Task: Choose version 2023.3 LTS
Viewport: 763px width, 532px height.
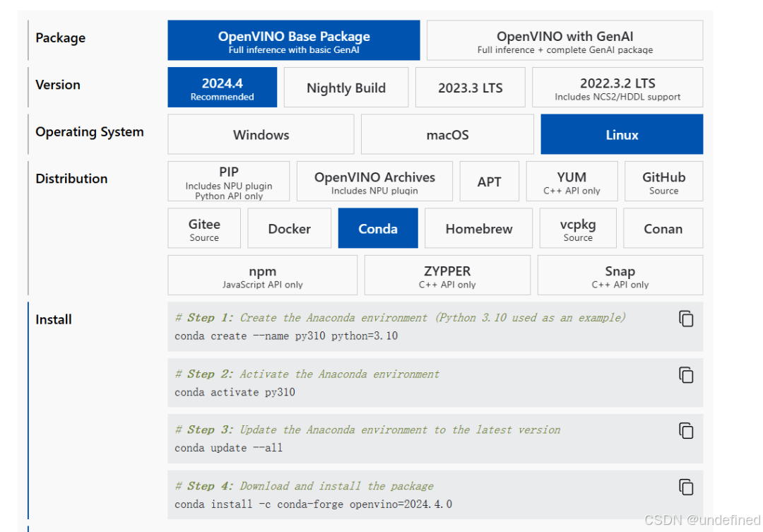Action: click(x=470, y=87)
